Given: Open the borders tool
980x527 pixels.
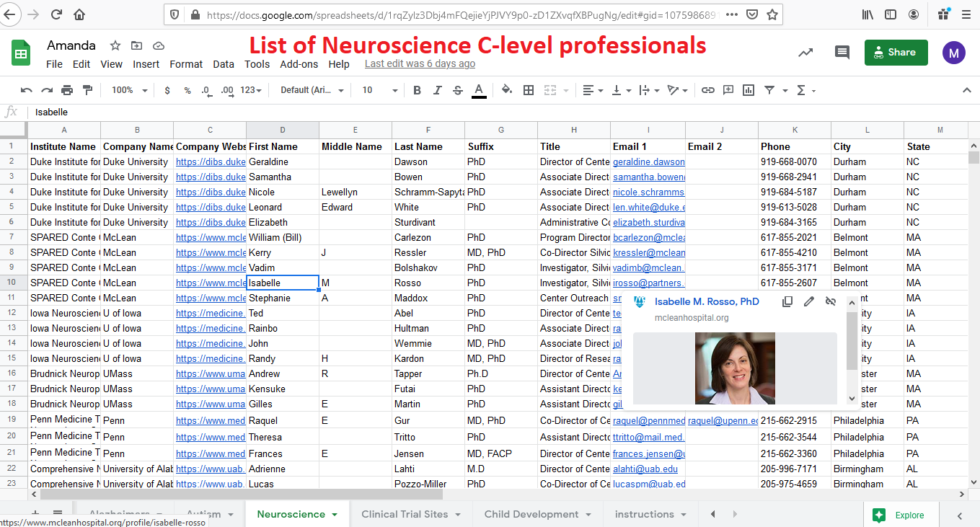Looking at the screenshot, I should (x=529, y=90).
